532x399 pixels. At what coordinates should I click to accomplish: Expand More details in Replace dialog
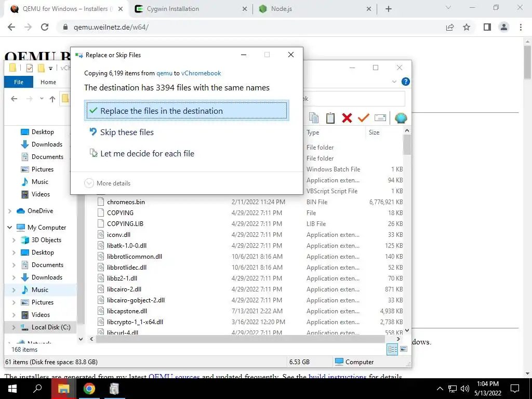pyautogui.click(x=107, y=183)
